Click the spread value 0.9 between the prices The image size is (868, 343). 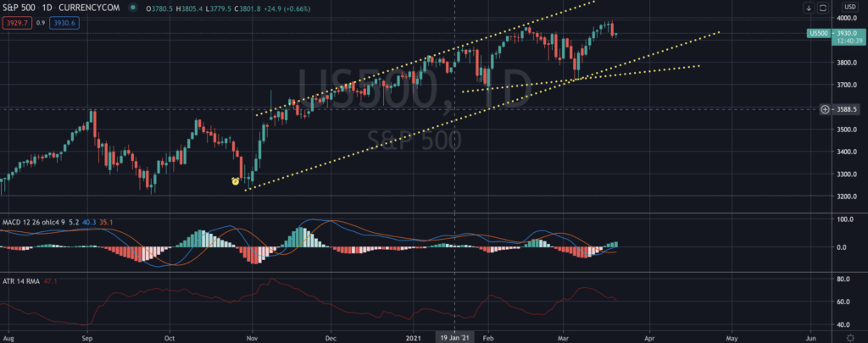coord(41,23)
